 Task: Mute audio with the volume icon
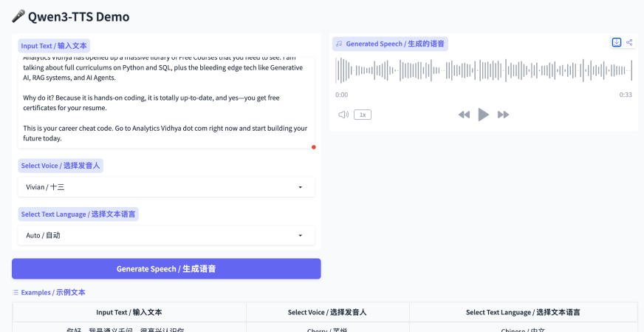coord(343,115)
